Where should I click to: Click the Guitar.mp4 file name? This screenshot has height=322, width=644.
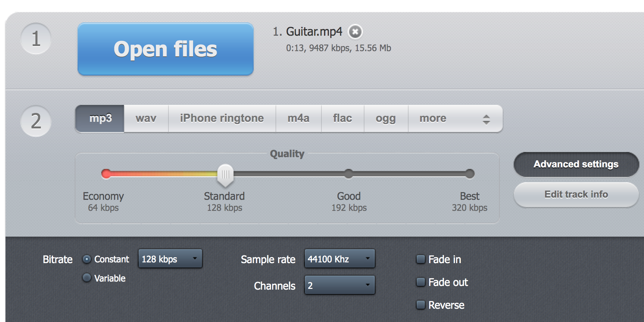click(314, 32)
